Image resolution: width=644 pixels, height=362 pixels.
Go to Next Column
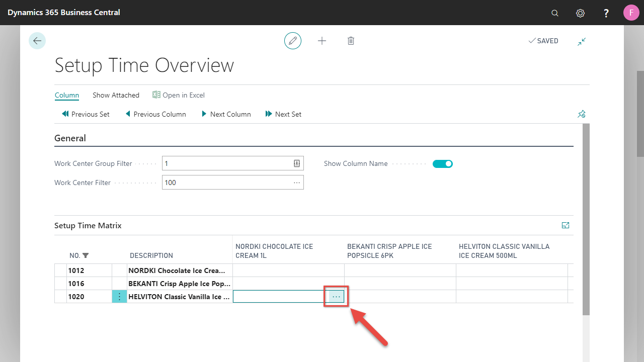pos(226,114)
